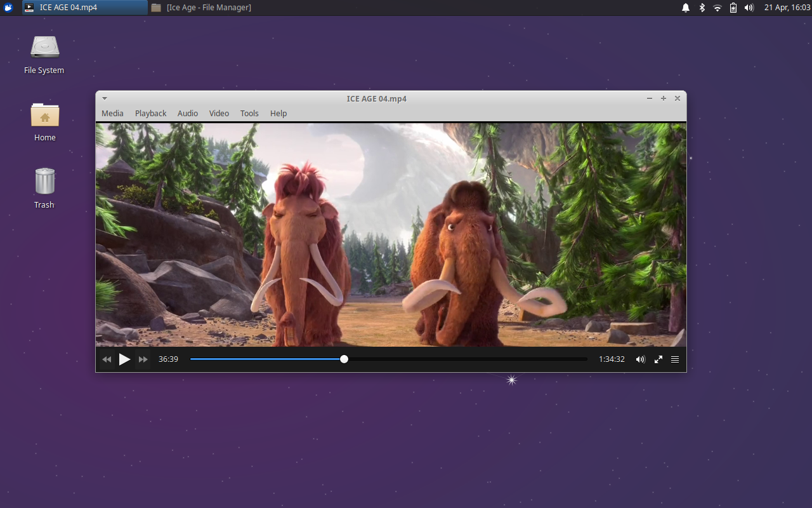Open the Wi-Fi network tray icon
Viewport: 812px width, 508px height.
click(x=717, y=8)
